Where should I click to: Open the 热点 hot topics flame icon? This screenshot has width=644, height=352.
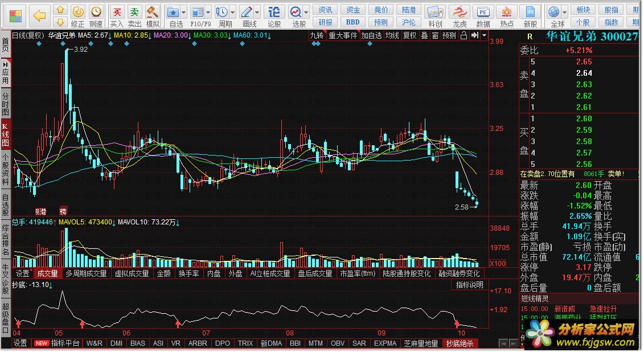[506, 12]
